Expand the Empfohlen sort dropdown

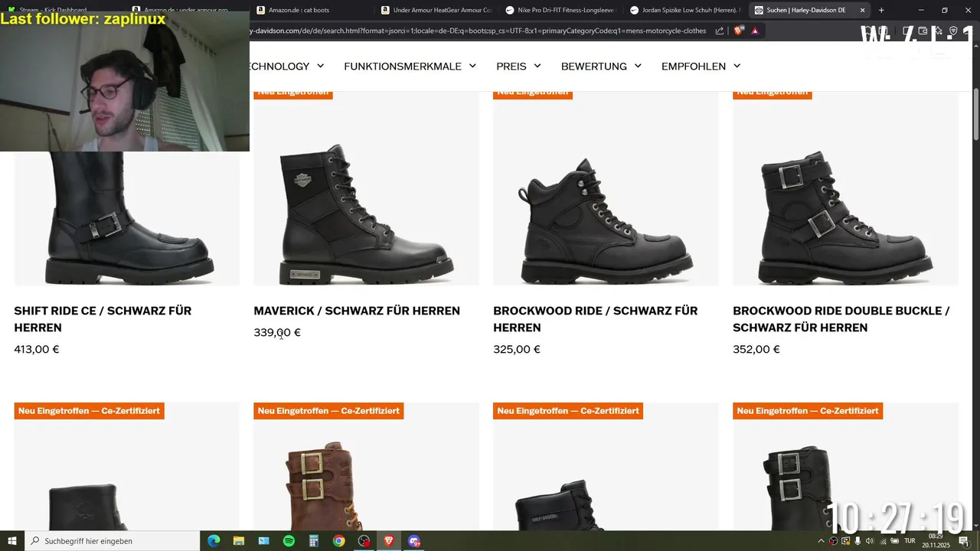click(701, 67)
